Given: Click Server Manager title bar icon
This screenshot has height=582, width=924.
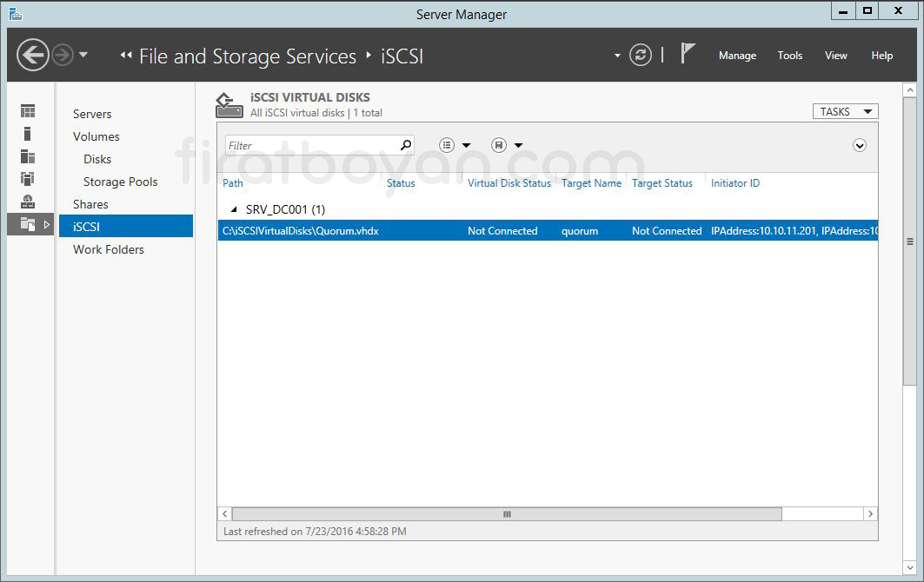Looking at the screenshot, I should (16, 14).
